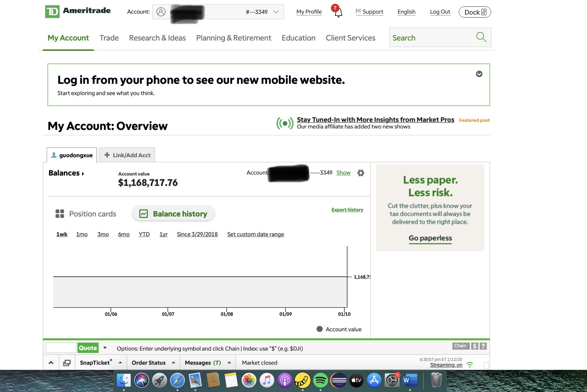This screenshot has width=587, height=392.
Task: Click the magnifying glass search icon
Action: pos(481,37)
